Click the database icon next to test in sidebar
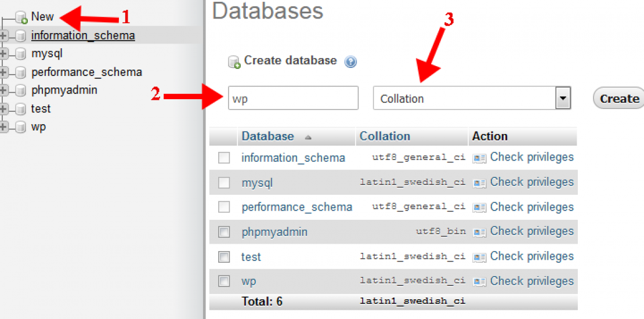The height and width of the screenshot is (319, 644). (x=21, y=110)
